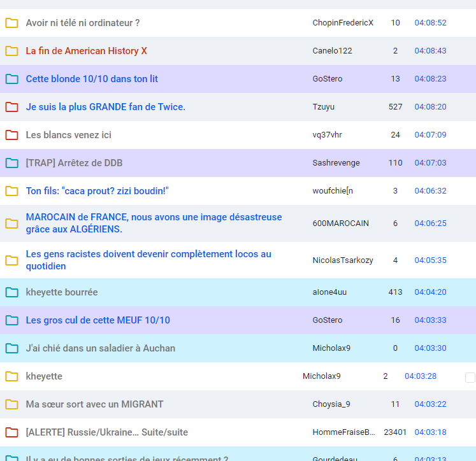476x461 pixels.
Task: Jump to last message at 04:08:52
Action: tap(430, 23)
